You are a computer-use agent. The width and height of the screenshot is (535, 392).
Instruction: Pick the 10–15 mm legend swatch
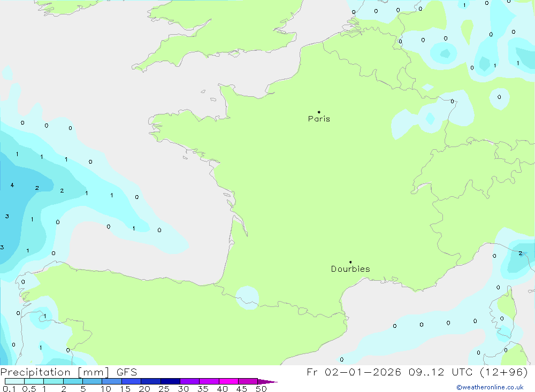[x=112, y=381]
